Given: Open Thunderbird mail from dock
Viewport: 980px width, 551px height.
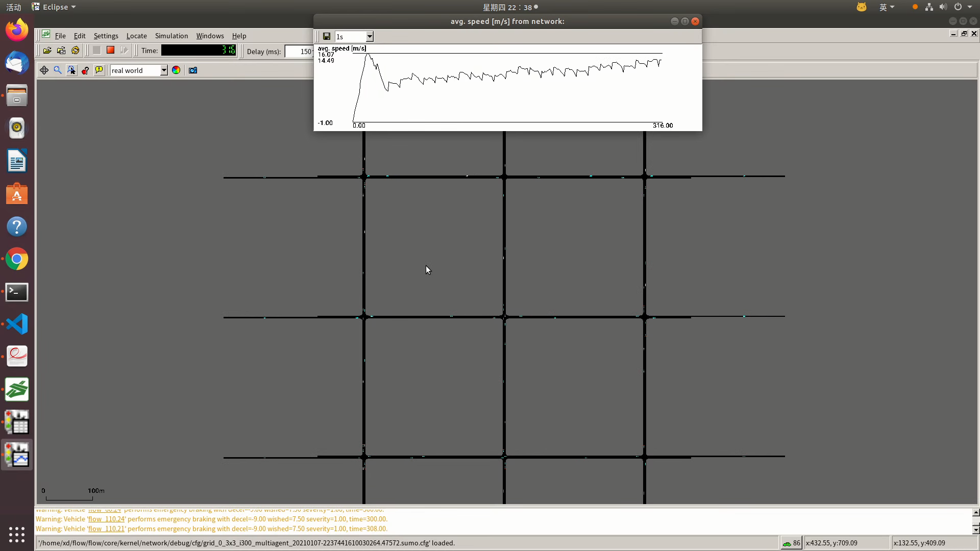Looking at the screenshot, I should click(x=17, y=62).
